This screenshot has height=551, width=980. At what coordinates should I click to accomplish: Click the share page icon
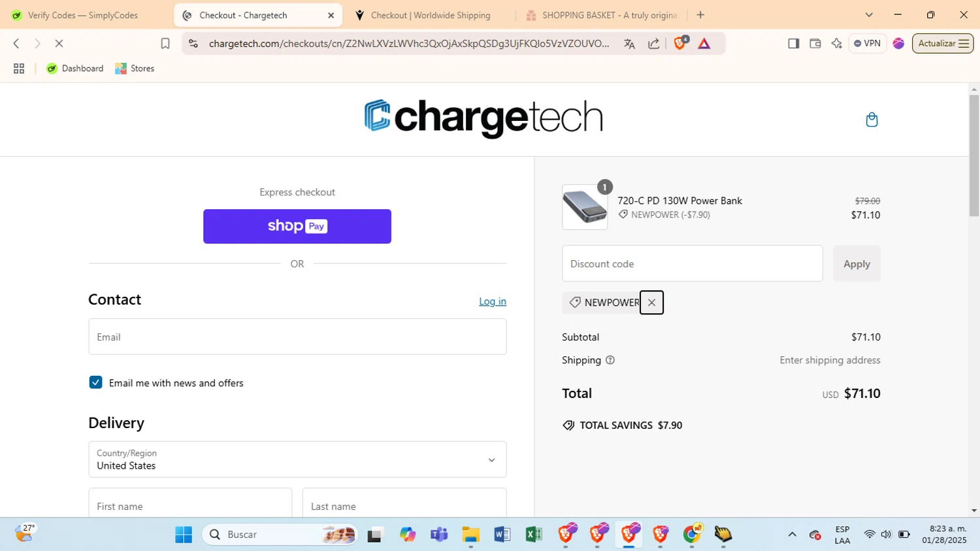tap(653, 44)
